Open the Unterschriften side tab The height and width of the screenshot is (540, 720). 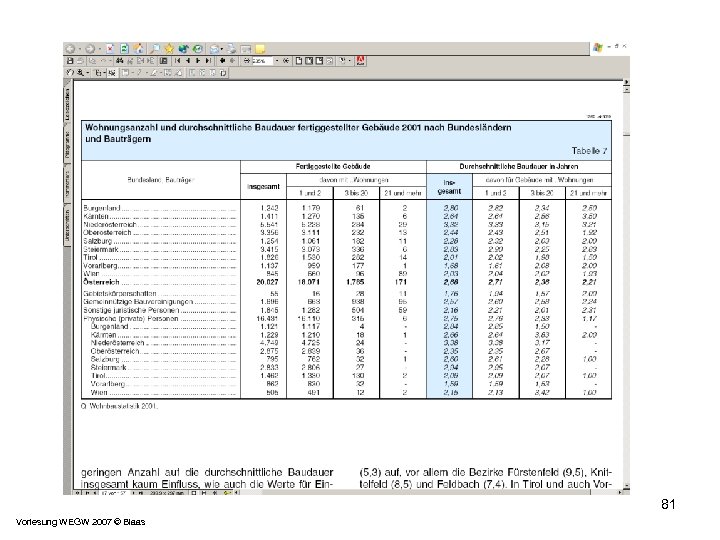click(x=68, y=225)
